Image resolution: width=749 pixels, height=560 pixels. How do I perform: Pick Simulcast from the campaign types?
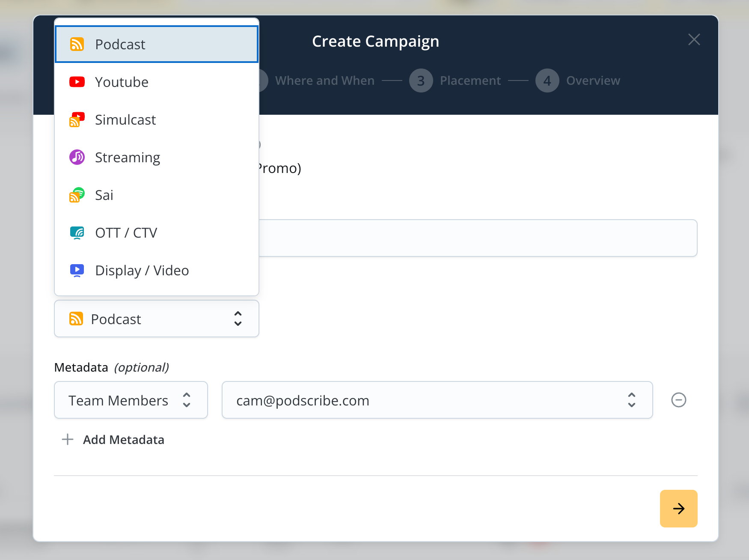[125, 120]
